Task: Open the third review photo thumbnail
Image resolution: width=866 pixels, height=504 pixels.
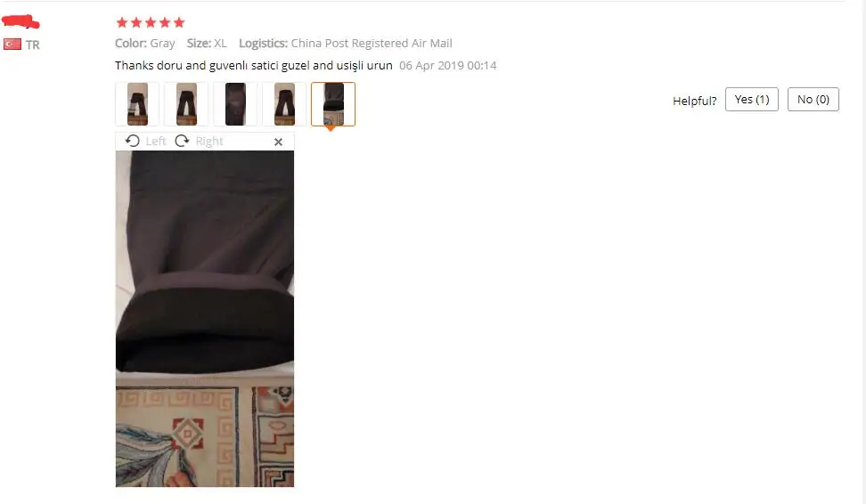Action: click(x=235, y=104)
